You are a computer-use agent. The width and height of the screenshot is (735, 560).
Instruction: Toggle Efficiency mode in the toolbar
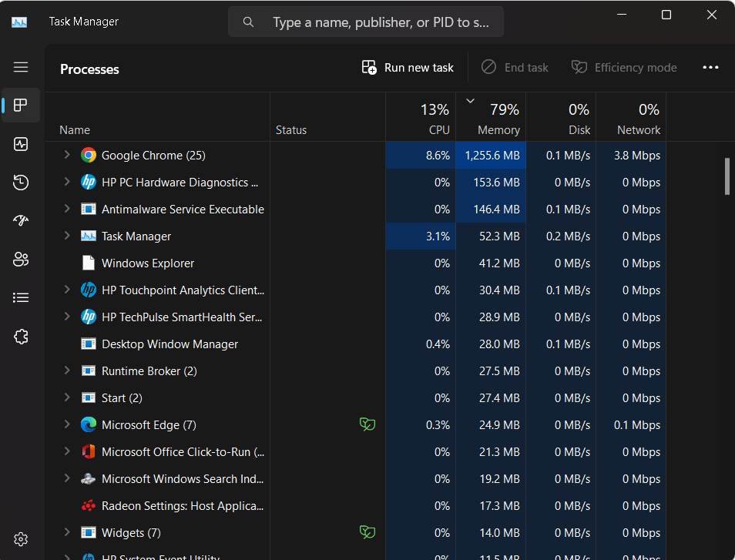tap(624, 67)
